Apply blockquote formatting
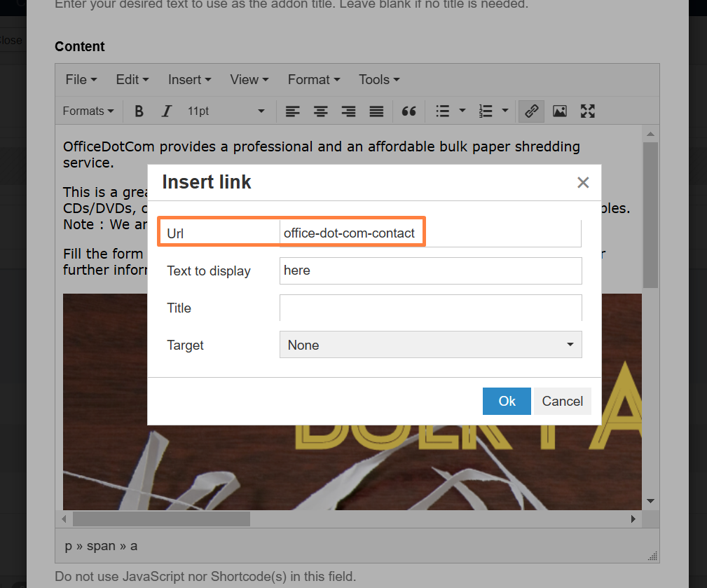707x588 pixels. point(409,111)
